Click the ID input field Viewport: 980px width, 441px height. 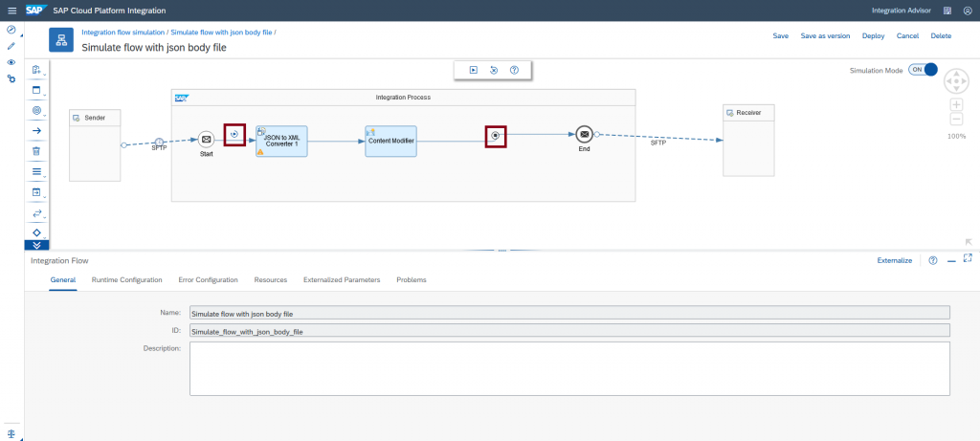tap(569, 330)
